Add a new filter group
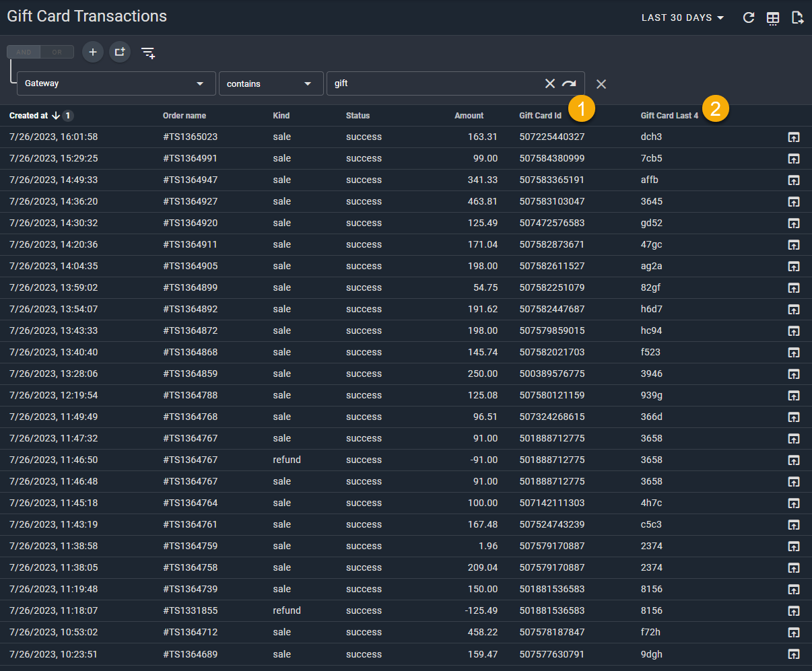The width and height of the screenshot is (812, 671). click(x=120, y=52)
